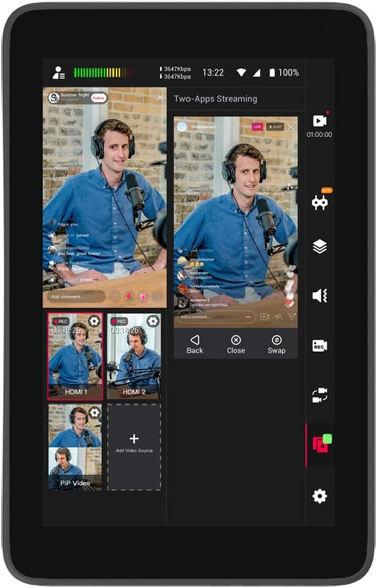Tap the live stream camera icon in sidebar
Image resolution: width=377 pixels, height=588 pixels.
click(x=319, y=121)
